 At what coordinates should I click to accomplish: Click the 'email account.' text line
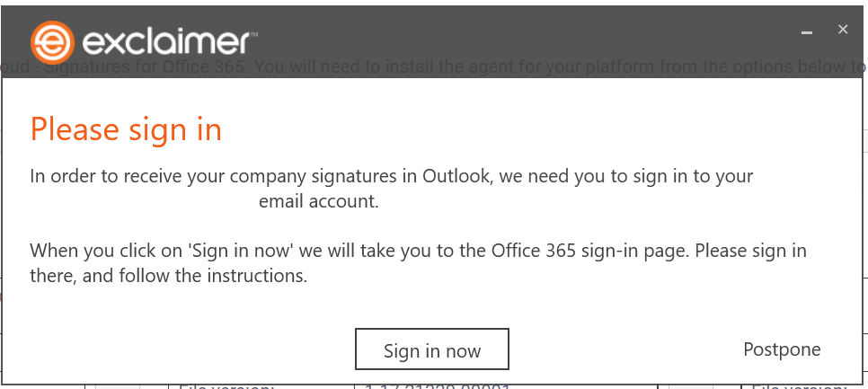pos(319,202)
